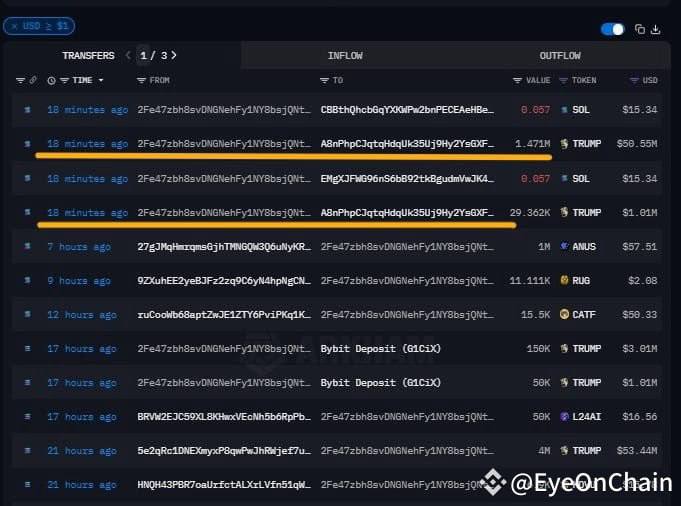
Task: Click the VALUE column filter icon
Action: click(517, 80)
